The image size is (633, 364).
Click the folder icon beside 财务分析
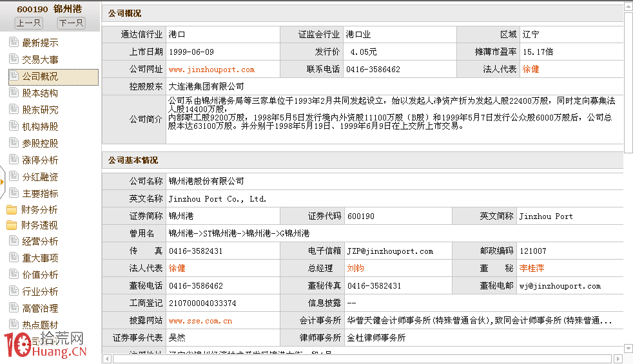(12, 209)
